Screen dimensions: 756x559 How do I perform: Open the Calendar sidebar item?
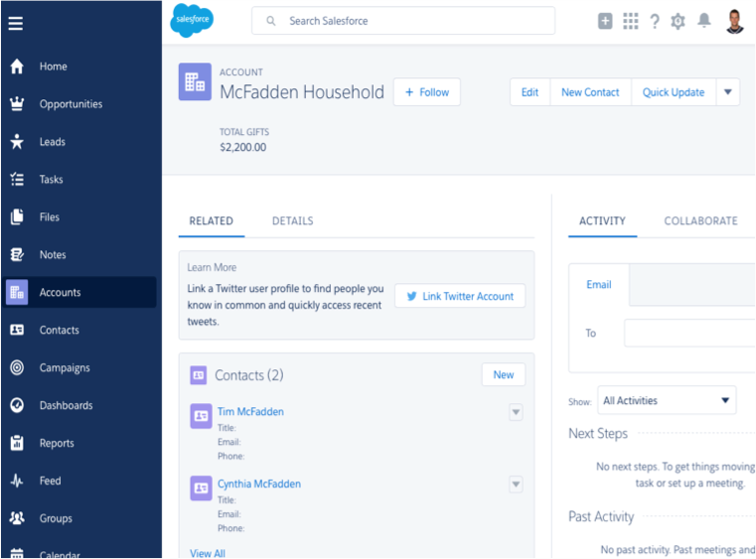click(60, 553)
